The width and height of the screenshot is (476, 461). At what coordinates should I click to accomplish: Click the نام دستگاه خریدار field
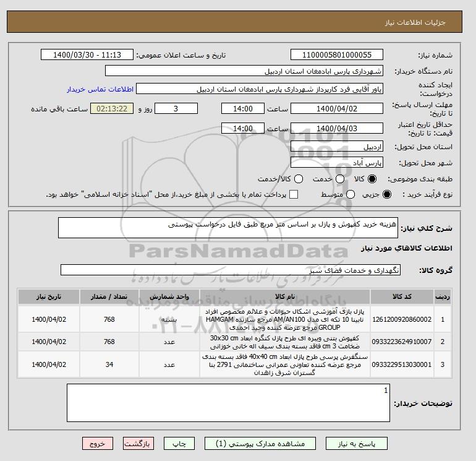(x=244, y=71)
